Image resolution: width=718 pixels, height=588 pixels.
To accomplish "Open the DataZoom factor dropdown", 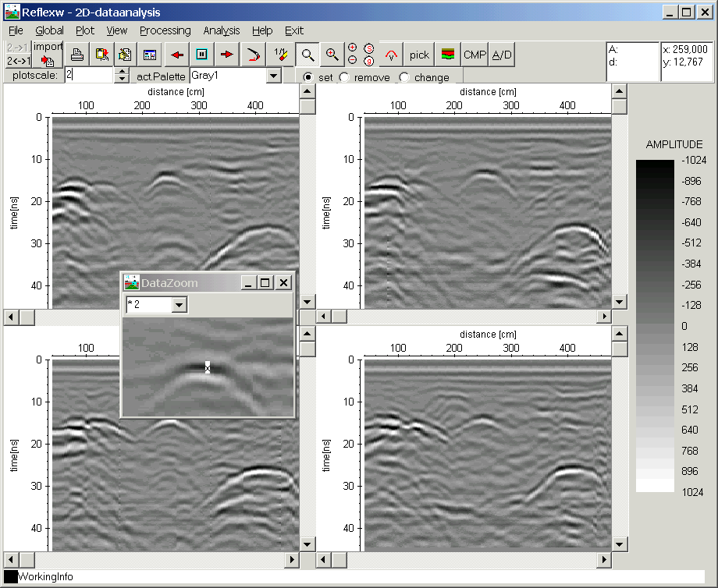I will point(179,305).
